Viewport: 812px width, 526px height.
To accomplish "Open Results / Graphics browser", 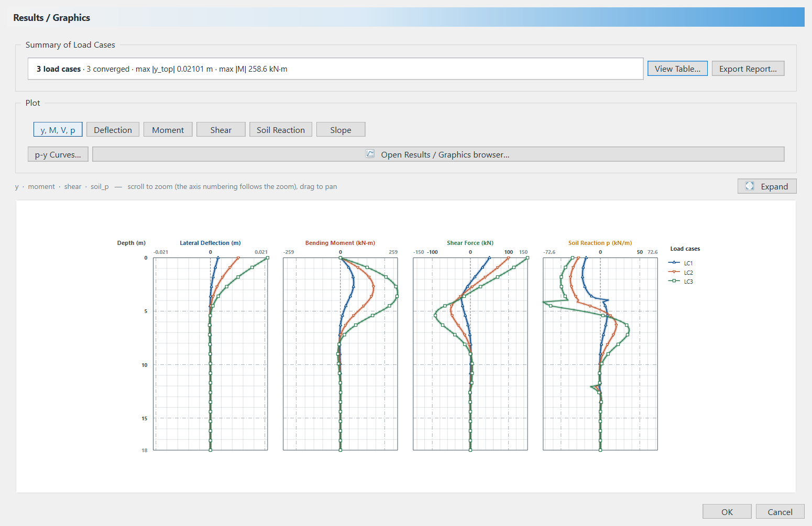I will click(438, 154).
